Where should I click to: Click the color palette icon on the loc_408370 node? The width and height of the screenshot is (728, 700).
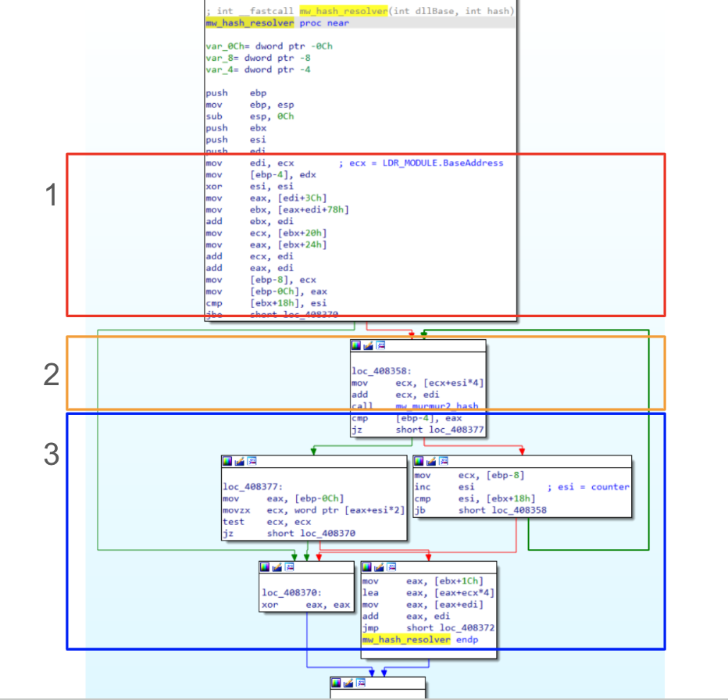click(x=266, y=567)
